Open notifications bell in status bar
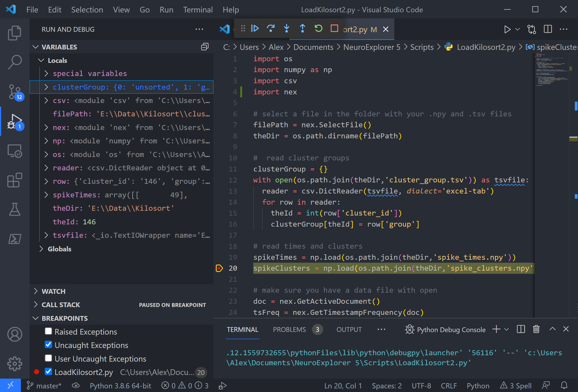Image resolution: width=578 pixels, height=392 pixels. pyautogui.click(x=564, y=386)
